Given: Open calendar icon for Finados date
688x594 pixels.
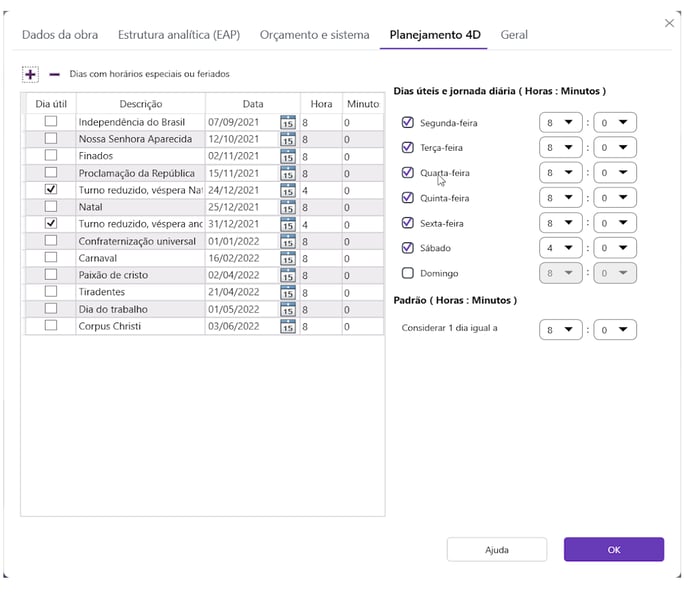Looking at the screenshot, I should 288,157.
